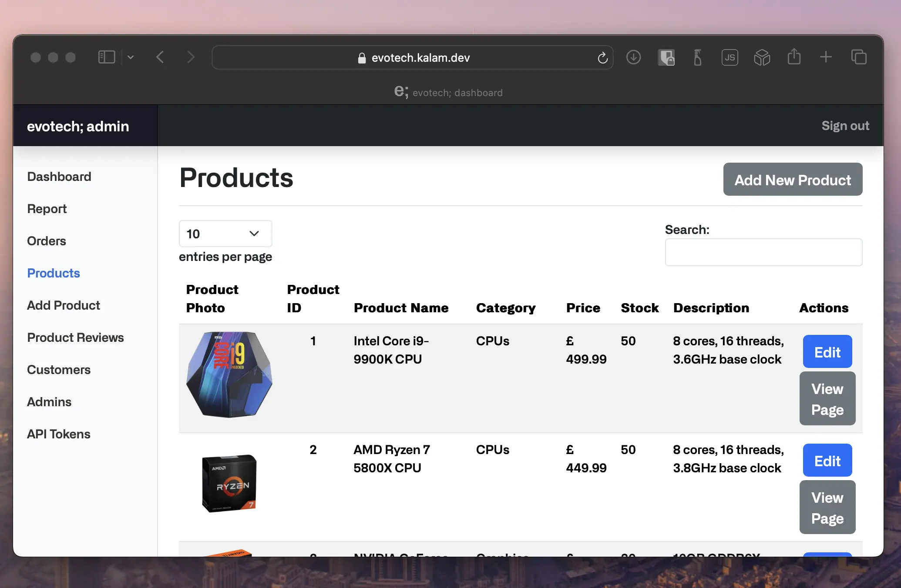Image resolution: width=901 pixels, height=588 pixels.
Task: Click the AMD Ryzen 7 product photo
Action: coord(229,484)
